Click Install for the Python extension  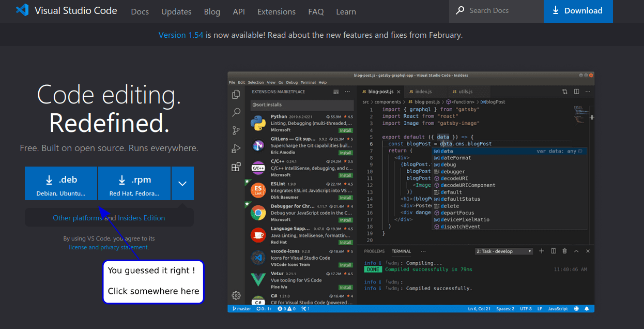point(346,130)
